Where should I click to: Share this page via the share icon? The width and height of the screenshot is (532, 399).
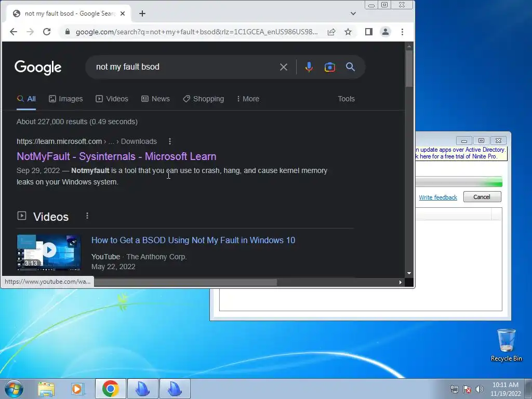click(x=331, y=32)
